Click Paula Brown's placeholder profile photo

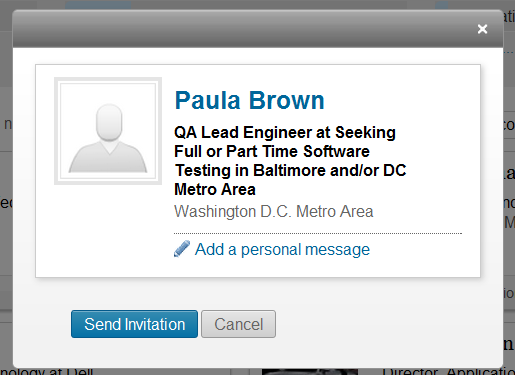[x=108, y=131]
